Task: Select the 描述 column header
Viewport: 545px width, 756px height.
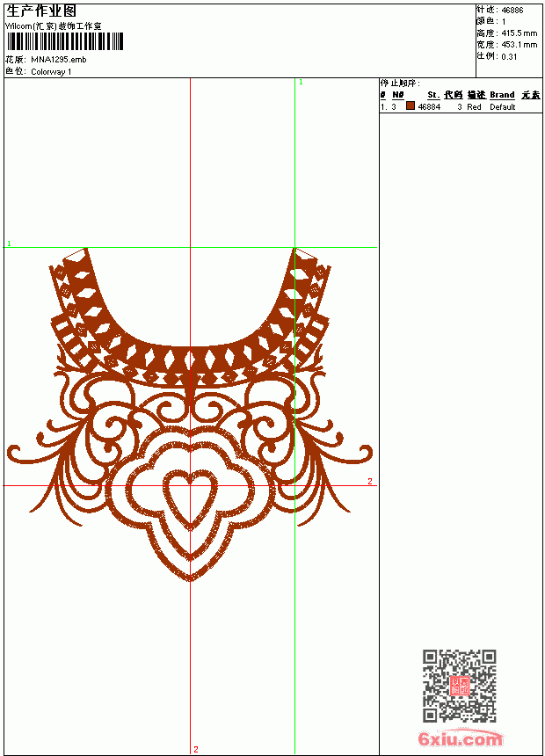Action: 476,95
